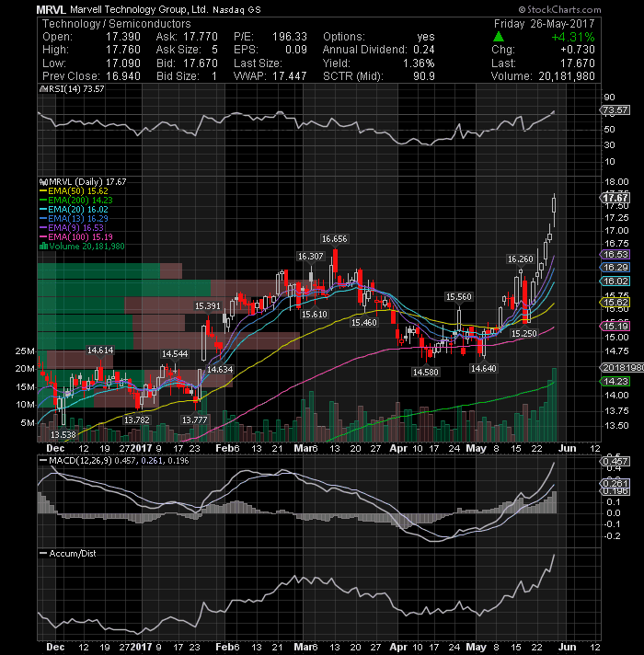Click the date Friday 26-May-2017
Image resolution: width=644 pixels, height=655 pixels.
coord(545,24)
